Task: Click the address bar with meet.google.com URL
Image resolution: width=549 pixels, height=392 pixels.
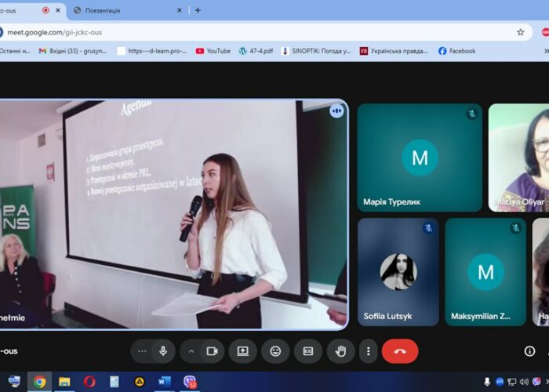Action: coord(235,32)
